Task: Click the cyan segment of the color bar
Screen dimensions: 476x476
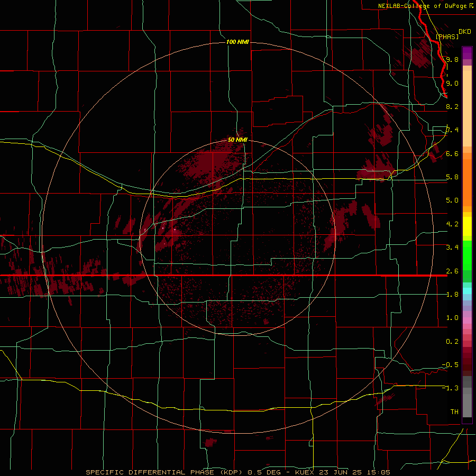Action: (x=467, y=291)
